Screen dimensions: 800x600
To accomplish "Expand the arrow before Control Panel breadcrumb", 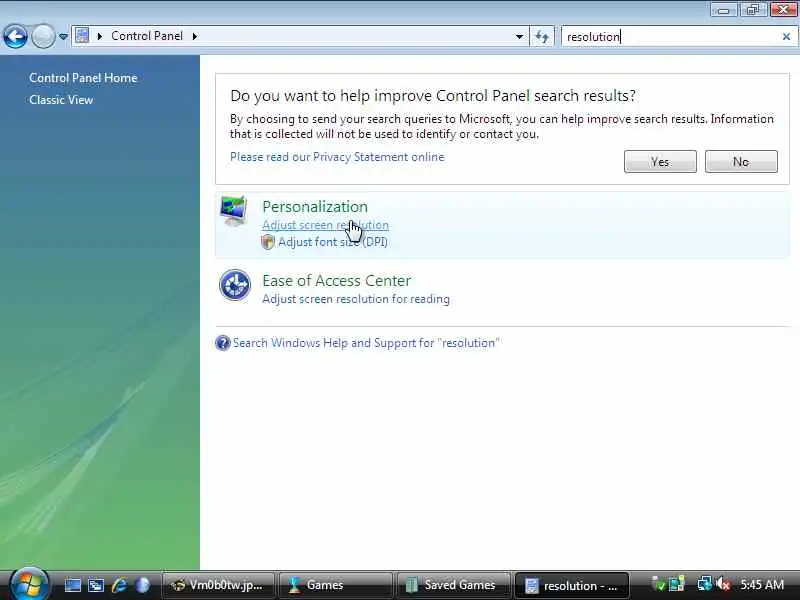I will pos(99,36).
